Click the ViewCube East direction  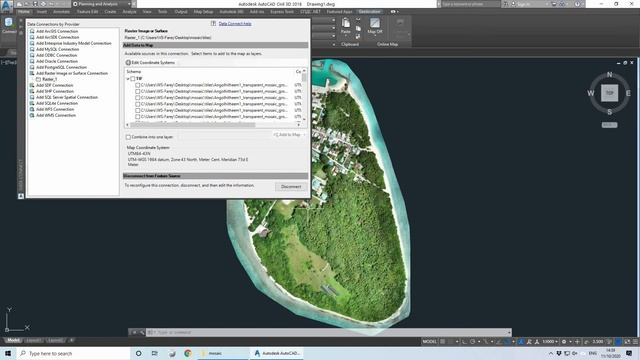628,93
